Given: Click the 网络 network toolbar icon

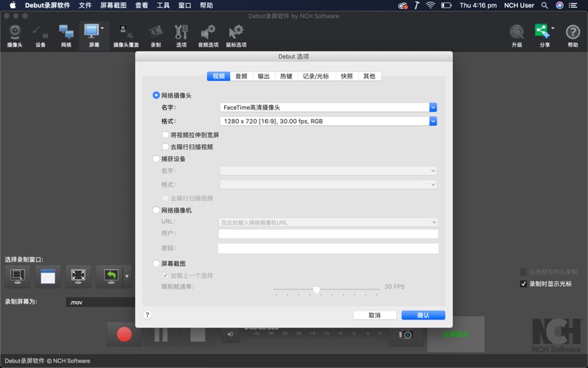Looking at the screenshot, I should tap(66, 35).
